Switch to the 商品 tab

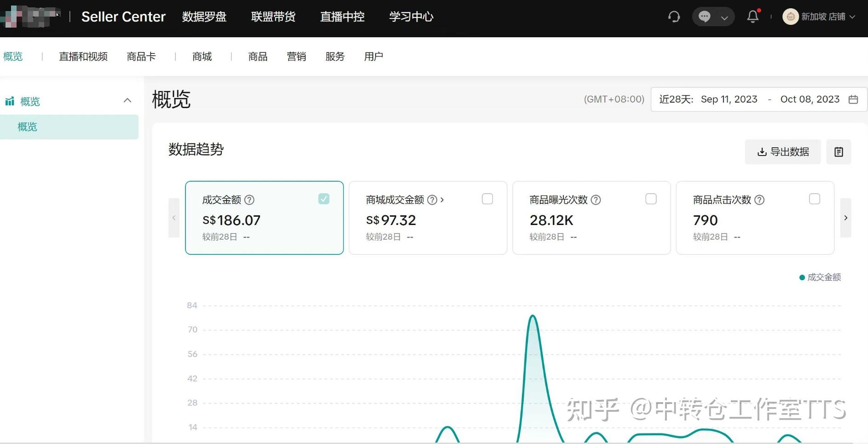click(258, 57)
